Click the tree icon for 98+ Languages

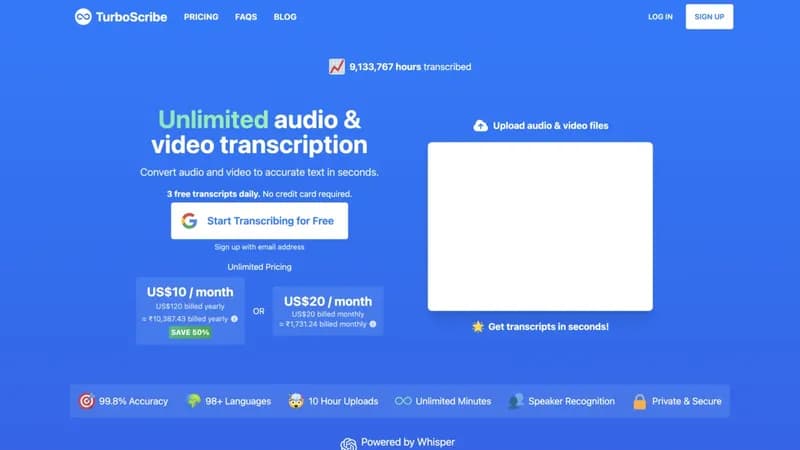[x=193, y=401]
